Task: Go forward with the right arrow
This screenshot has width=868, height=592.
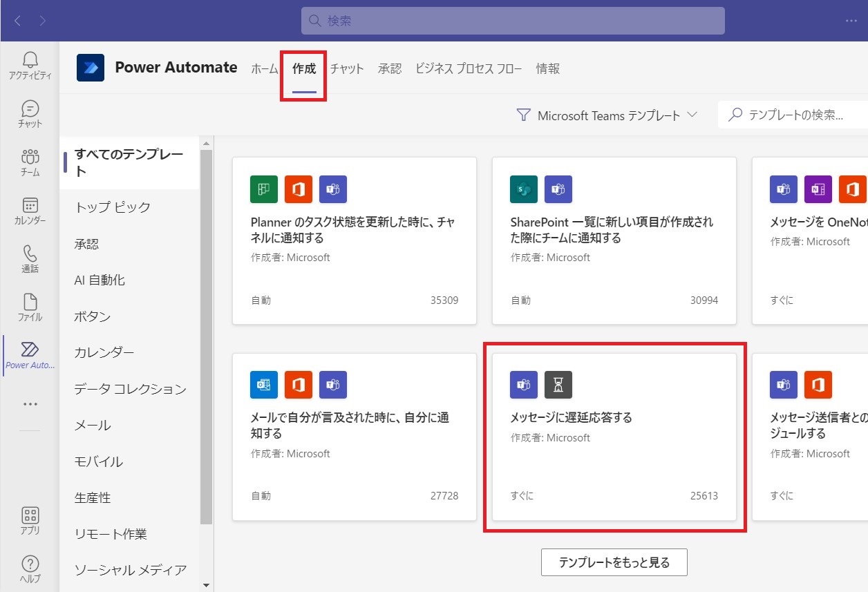Action: tap(43, 21)
